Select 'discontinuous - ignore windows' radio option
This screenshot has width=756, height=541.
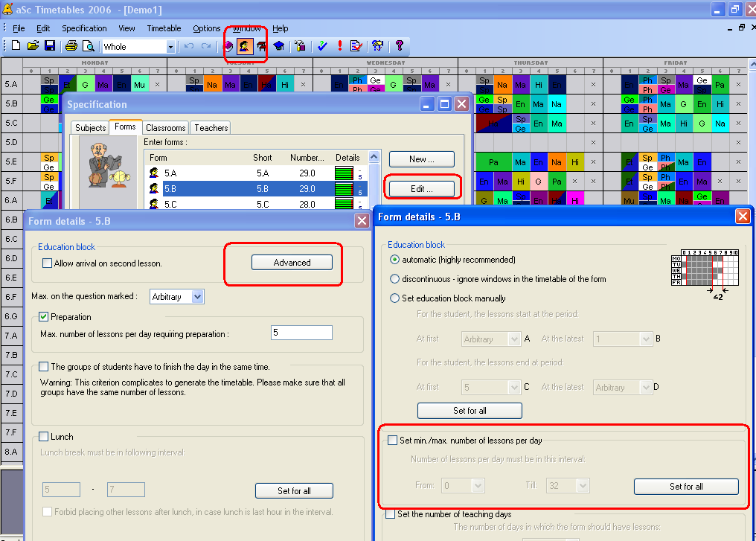pos(394,279)
